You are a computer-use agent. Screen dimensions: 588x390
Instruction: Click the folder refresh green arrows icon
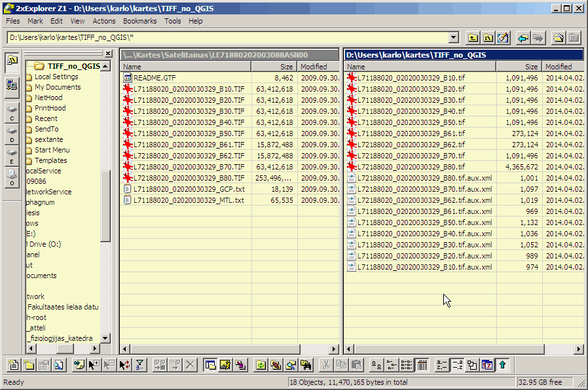tap(261, 365)
